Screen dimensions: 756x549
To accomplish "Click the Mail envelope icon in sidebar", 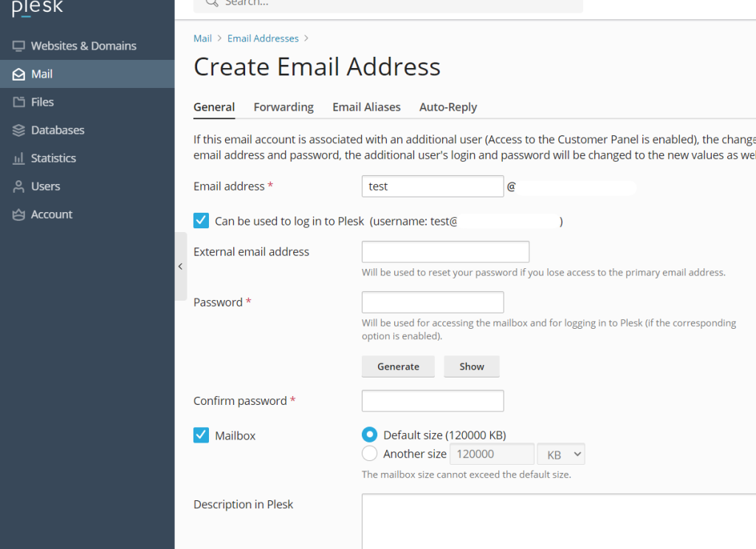I will pos(18,74).
